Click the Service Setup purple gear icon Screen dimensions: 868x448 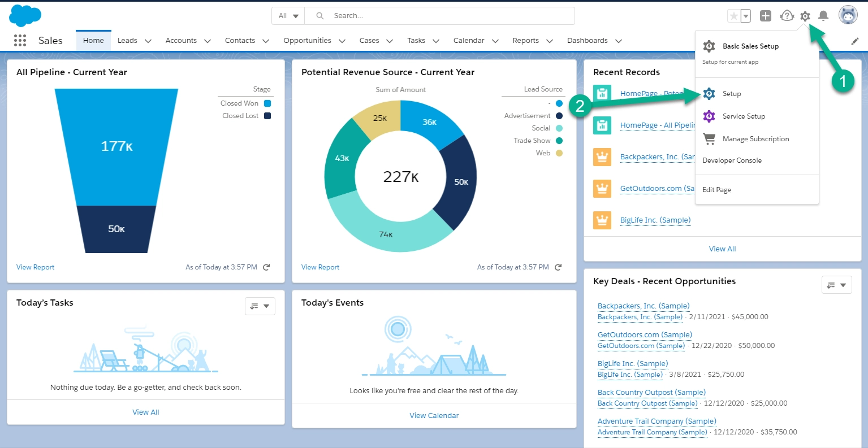pos(709,116)
